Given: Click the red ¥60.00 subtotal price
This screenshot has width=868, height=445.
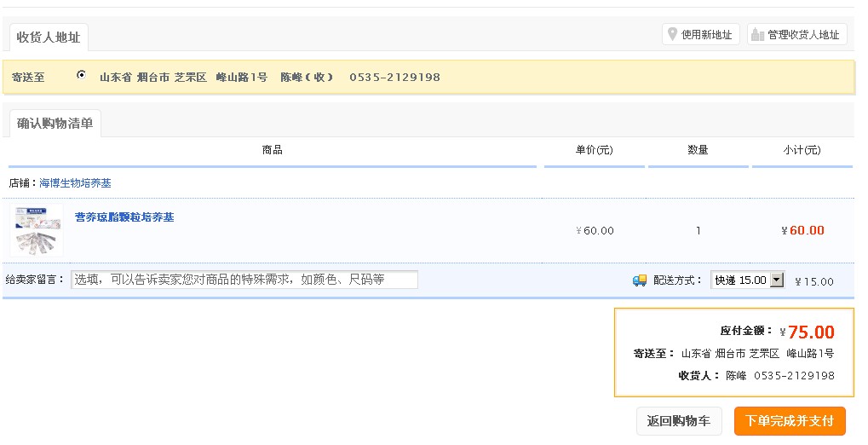Looking at the screenshot, I should 803,230.
